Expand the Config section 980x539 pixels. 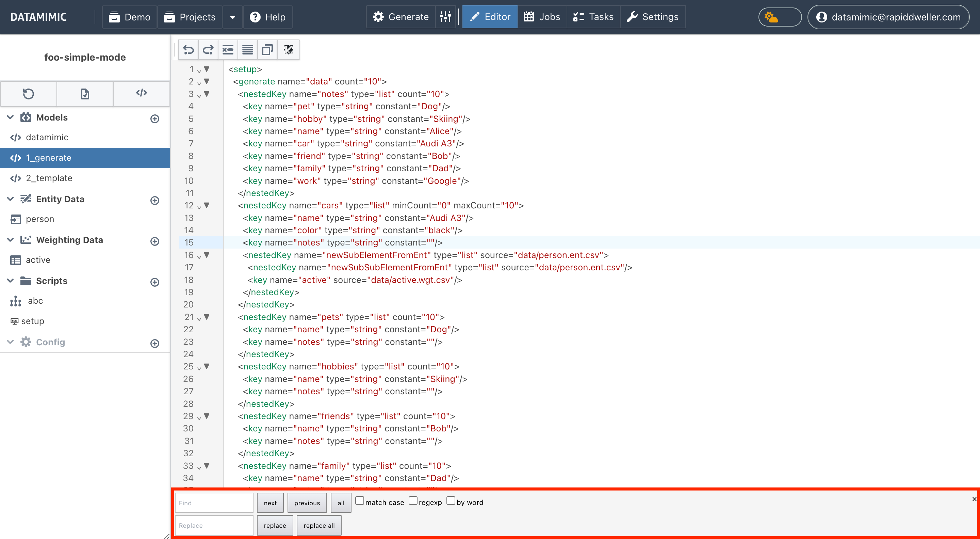click(11, 342)
